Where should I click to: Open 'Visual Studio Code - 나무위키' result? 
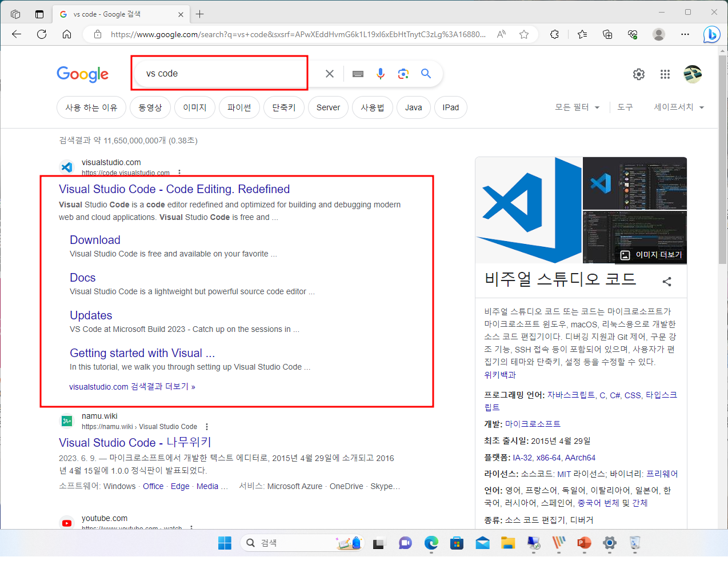[x=135, y=443]
